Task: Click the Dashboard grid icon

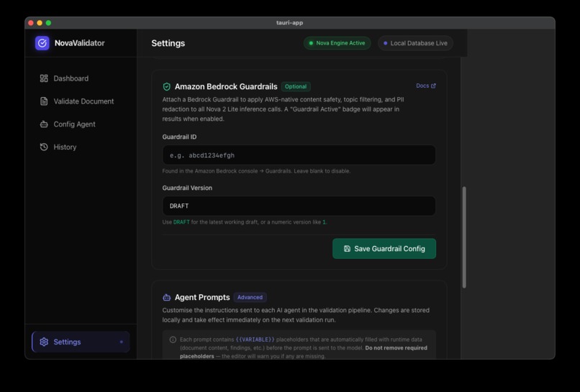Action: [44, 78]
